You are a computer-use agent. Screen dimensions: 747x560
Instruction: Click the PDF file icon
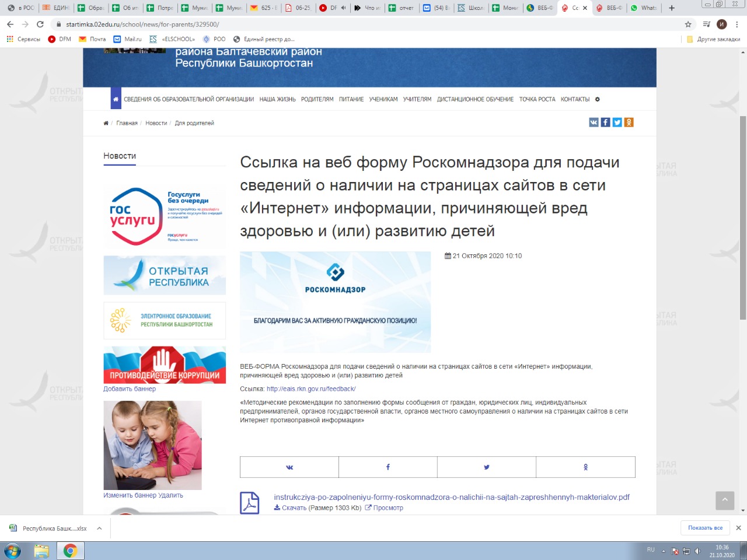click(250, 502)
